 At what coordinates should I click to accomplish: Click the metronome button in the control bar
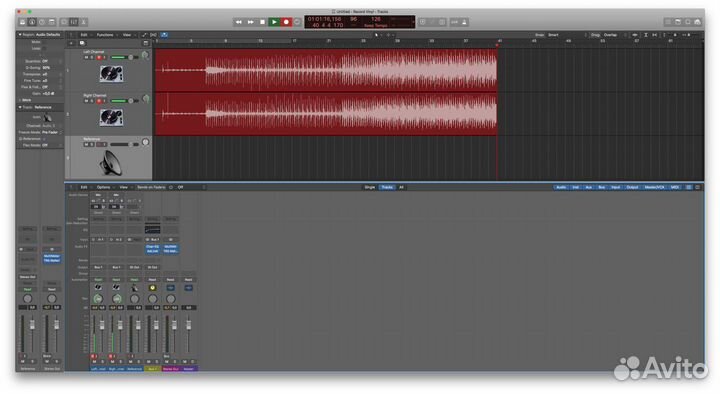point(464,22)
